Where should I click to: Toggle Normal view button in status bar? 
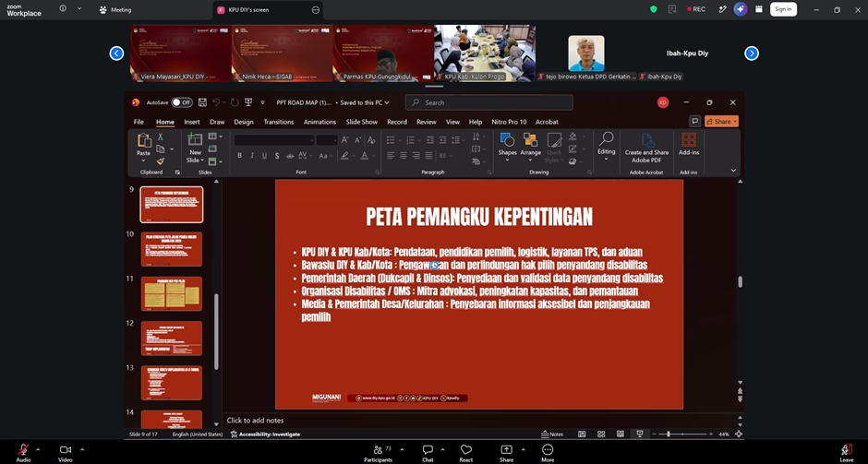[582, 434]
